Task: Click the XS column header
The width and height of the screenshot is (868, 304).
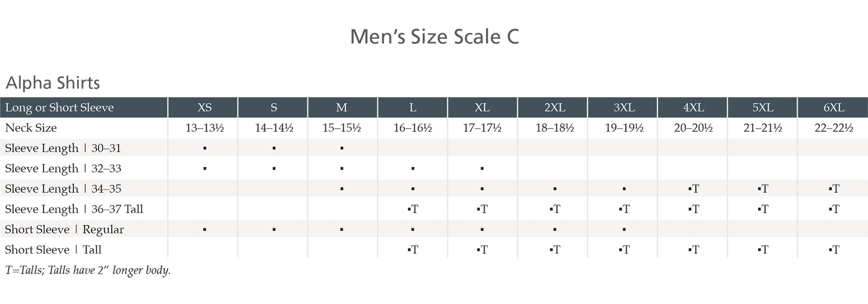Action: coord(204,108)
